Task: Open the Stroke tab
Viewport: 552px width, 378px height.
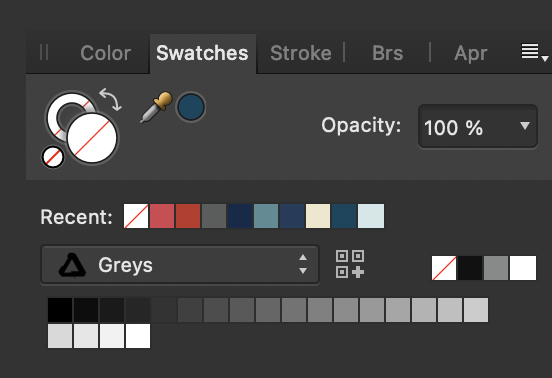Action: tap(301, 53)
